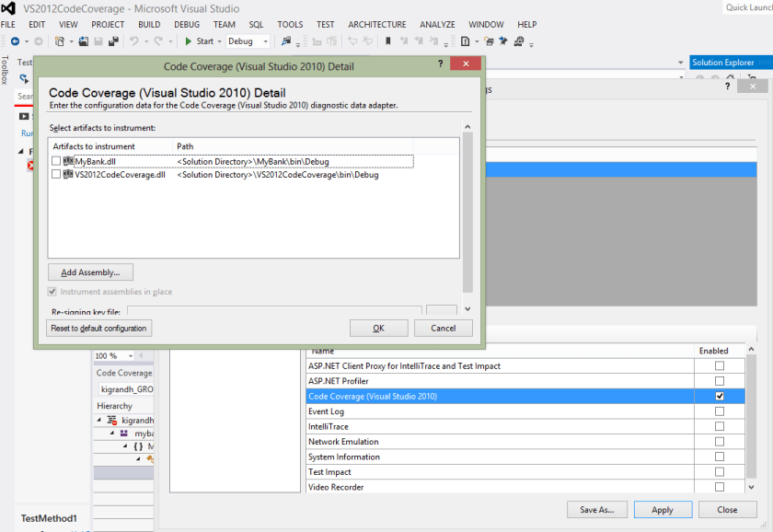Start debugging via the green Start arrow

189,40
